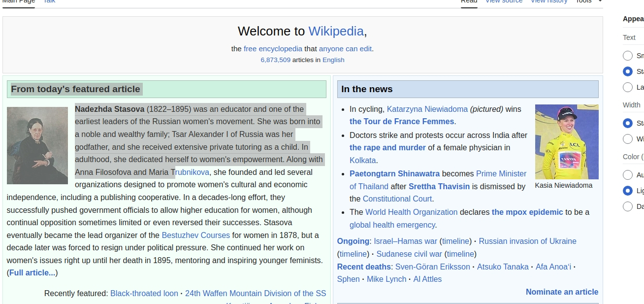This screenshot has height=304, width=644.
Task: Open the Sudanese civil war link
Action: point(409,254)
